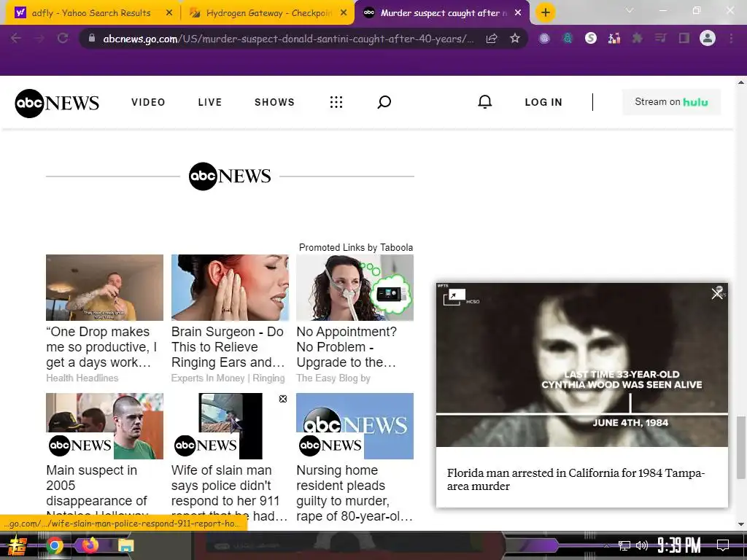Open 'Main suspect in 2005 disappearance' story
The height and width of the screenshot is (560, 747).
pyautogui.click(x=97, y=492)
